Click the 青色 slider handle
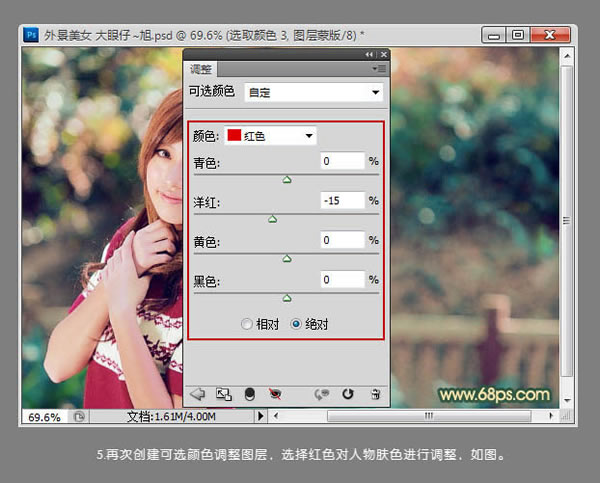600x483 pixels. click(287, 179)
